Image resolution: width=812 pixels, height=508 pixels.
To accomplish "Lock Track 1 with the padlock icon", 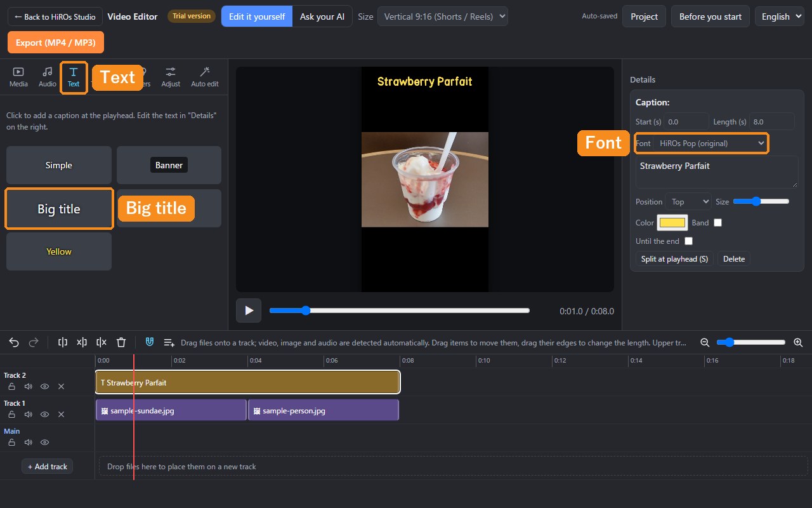I will click(x=11, y=414).
